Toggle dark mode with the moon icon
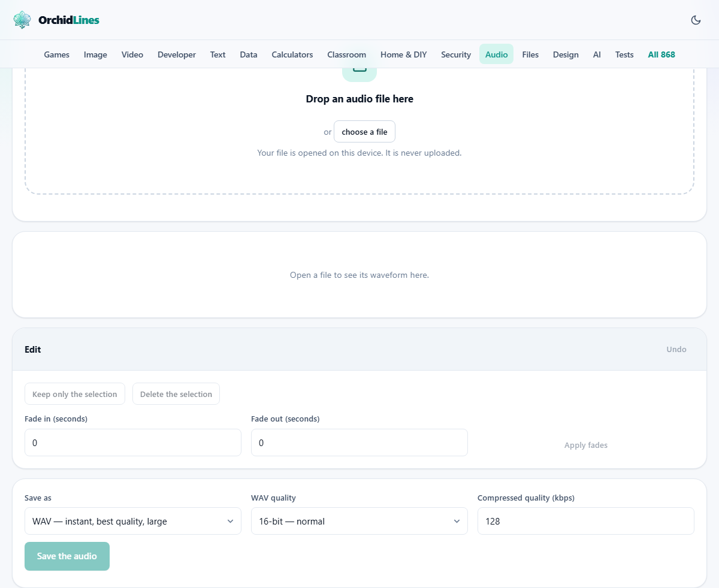This screenshot has height=588, width=719. [x=696, y=20]
